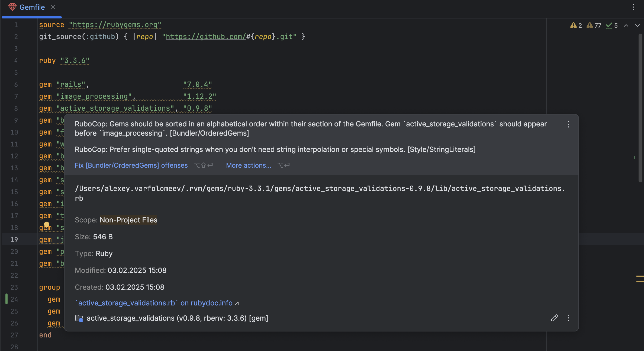Jump to previous highlighted error arrow
Viewport: 644px width, 351px height.
coord(626,25)
